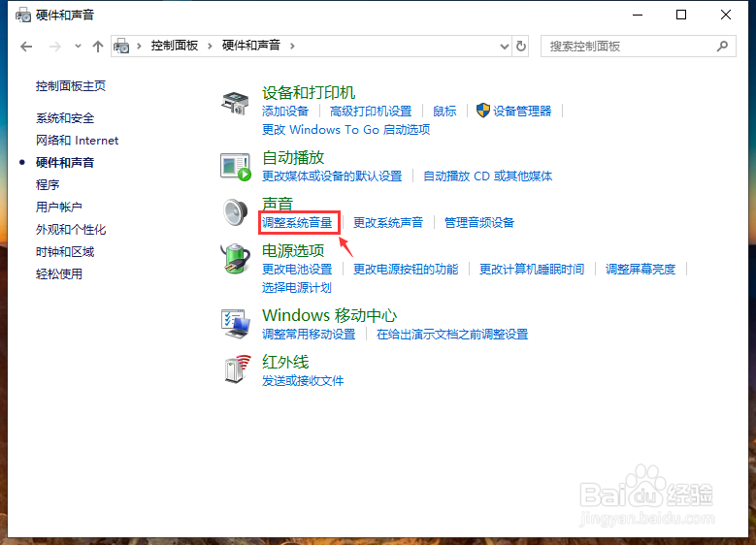
Task: Click 发送或接收文件 link
Action: coord(303,381)
